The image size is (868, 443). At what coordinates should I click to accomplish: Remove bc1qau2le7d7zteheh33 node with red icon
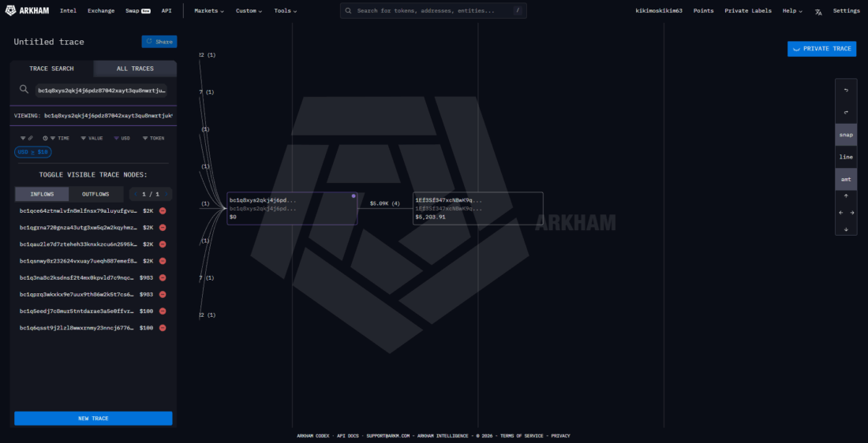pyautogui.click(x=163, y=244)
